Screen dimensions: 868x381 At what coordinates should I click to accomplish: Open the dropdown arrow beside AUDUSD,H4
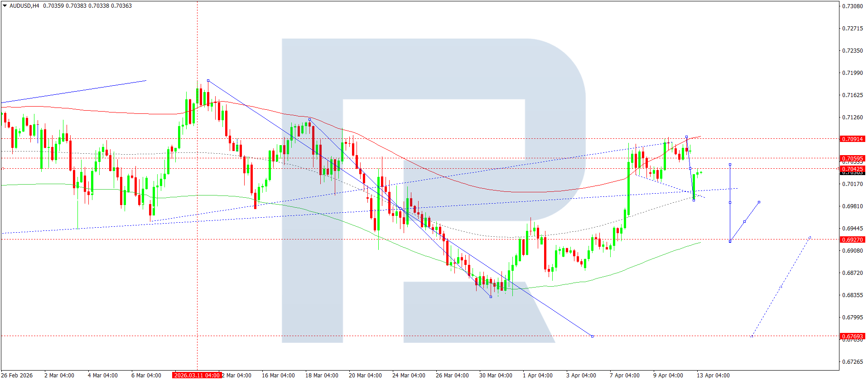point(5,6)
